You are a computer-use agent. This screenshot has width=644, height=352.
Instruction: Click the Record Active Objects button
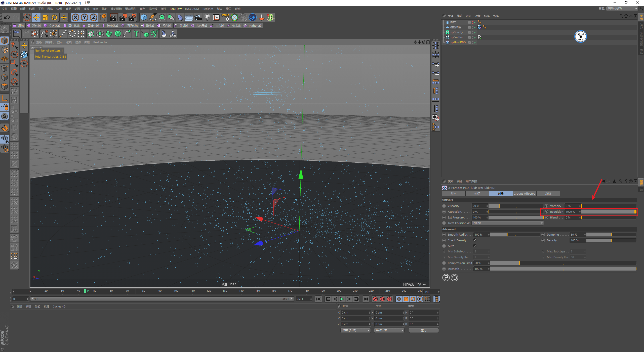(375, 299)
